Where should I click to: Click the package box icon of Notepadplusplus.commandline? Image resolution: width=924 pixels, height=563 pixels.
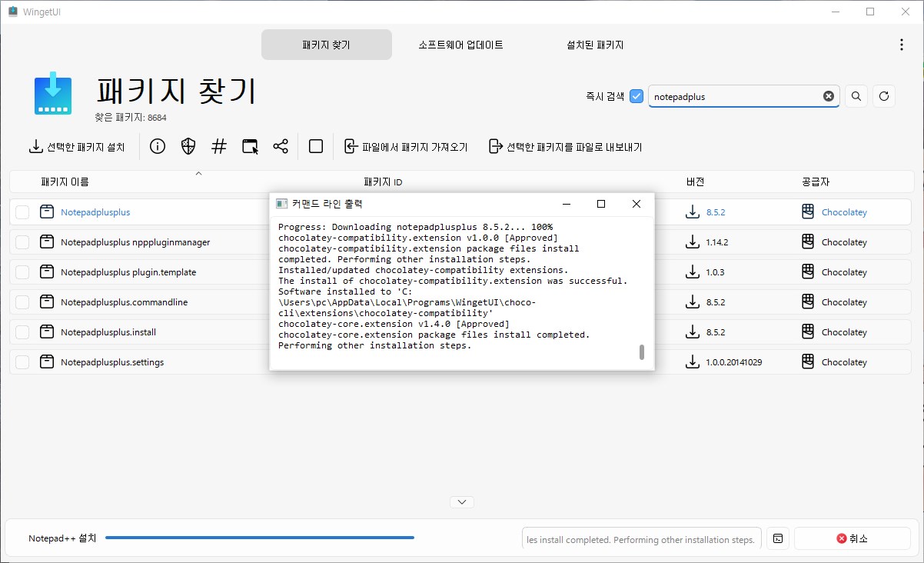click(47, 301)
